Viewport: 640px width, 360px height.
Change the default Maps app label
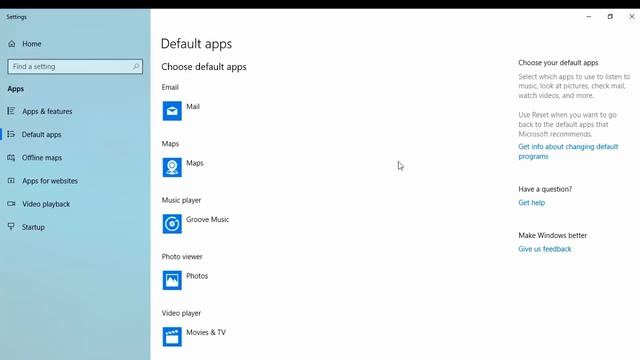click(x=195, y=163)
